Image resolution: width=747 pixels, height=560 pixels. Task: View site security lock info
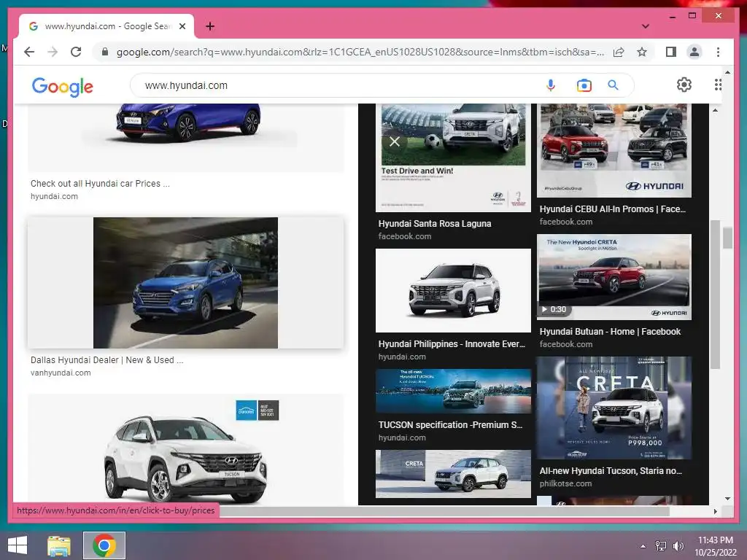105,52
